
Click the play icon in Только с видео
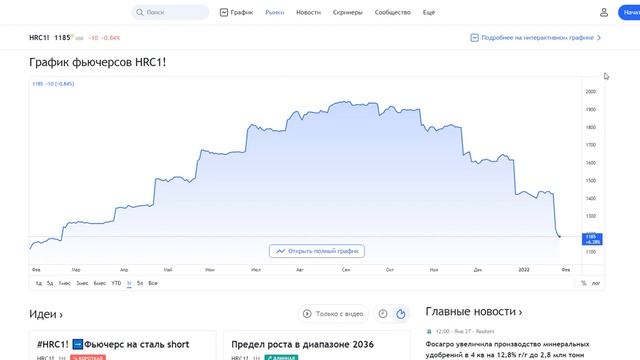(307, 313)
